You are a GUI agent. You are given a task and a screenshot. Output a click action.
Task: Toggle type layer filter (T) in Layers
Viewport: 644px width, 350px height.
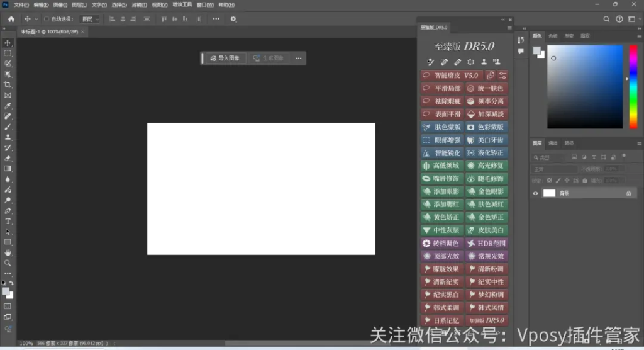coord(594,157)
